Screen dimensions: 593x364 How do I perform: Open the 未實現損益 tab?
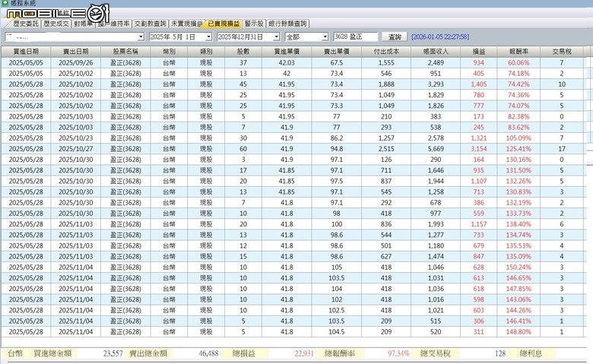[x=186, y=24]
